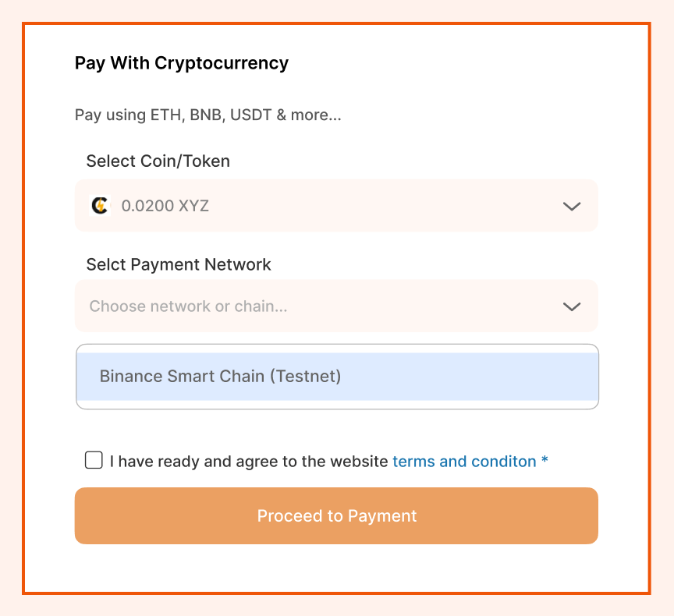Click the 'Pay using ETH, BNB, USDT' subtitle

[208, 115]
